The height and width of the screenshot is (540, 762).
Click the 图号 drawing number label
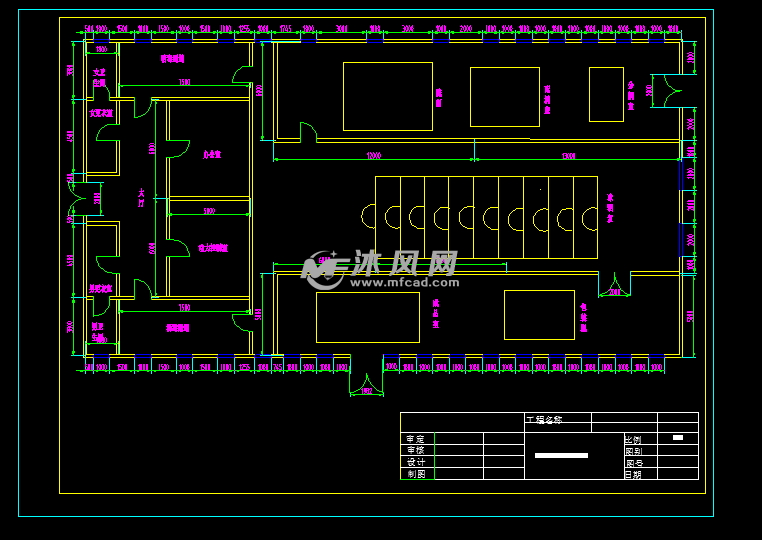click(634, 463)
